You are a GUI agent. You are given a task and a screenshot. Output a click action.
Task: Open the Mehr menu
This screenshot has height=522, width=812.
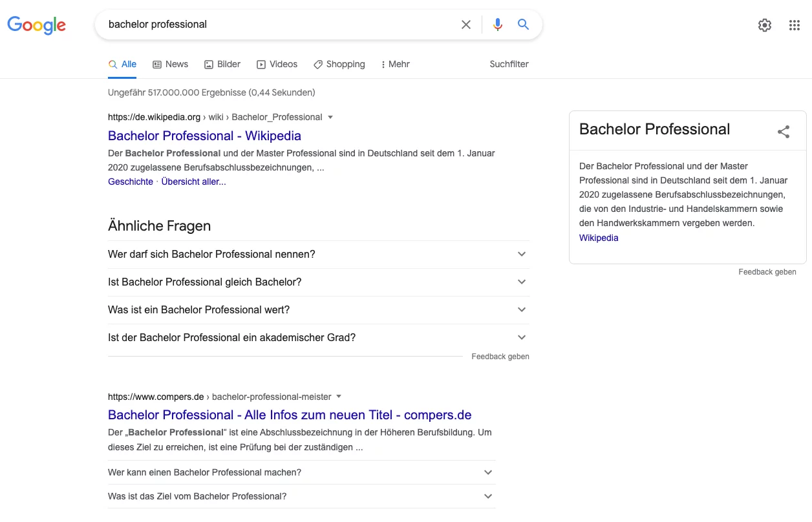click(x=396, y=64)
